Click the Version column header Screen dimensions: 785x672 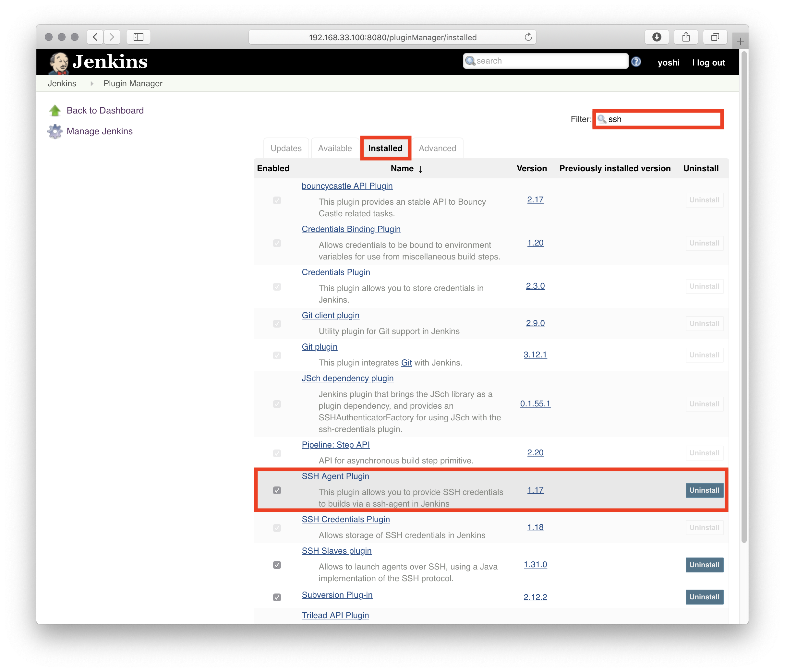click(x=532, y=169)
